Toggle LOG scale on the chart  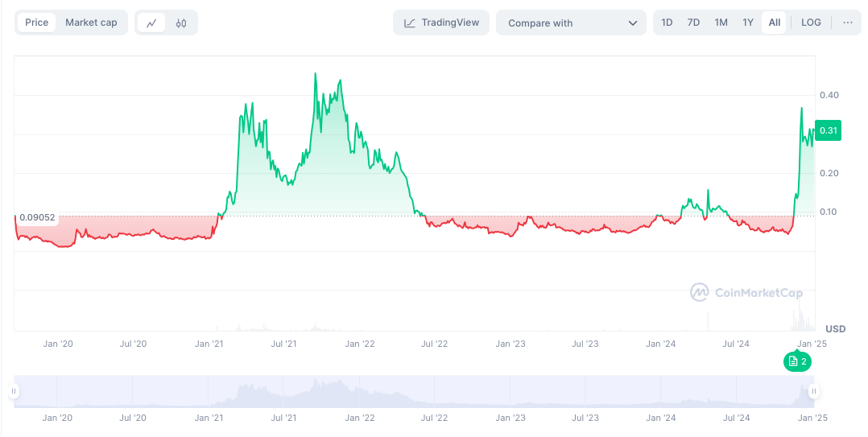click(811, 23)
